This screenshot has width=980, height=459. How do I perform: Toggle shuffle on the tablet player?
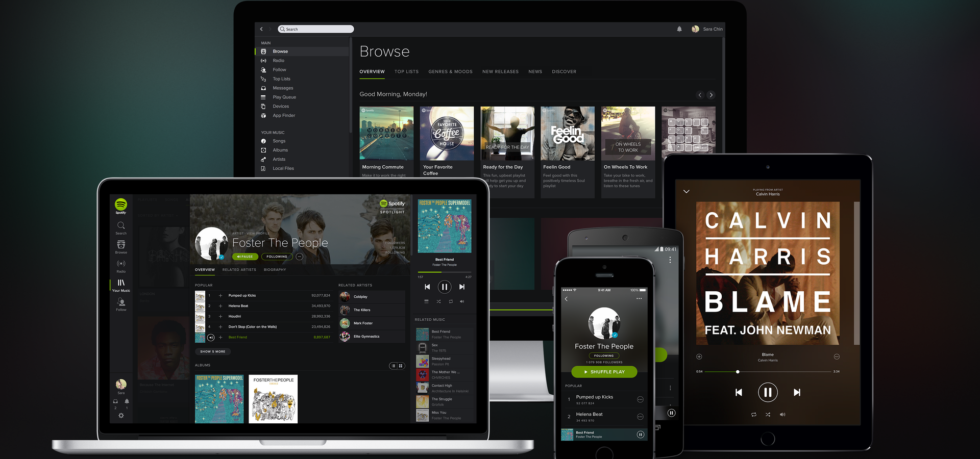coord(768,415)
